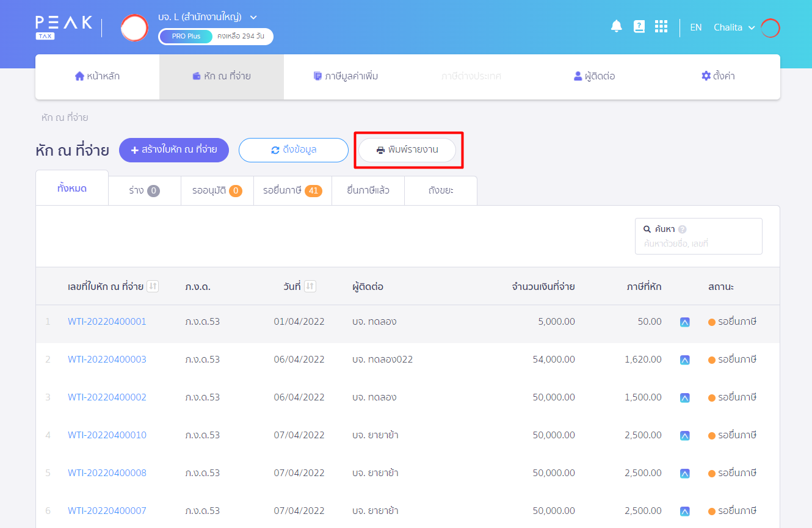Switch to the รอยื่นภาษี tab
This screenshot has height=528, width=812.
coord(292,190)
